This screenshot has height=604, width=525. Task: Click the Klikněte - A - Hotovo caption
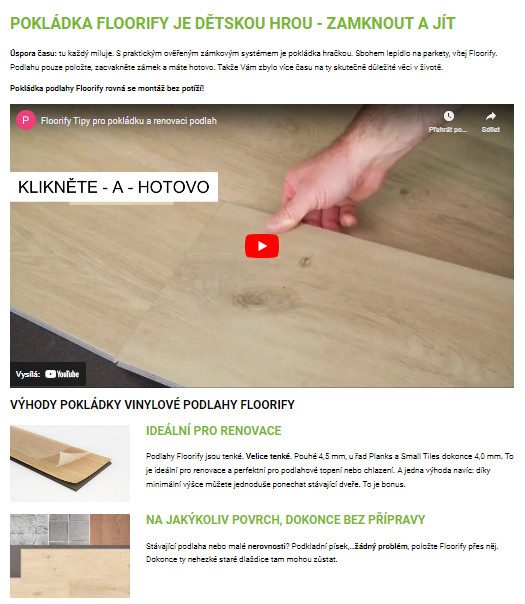pos(114,187)
